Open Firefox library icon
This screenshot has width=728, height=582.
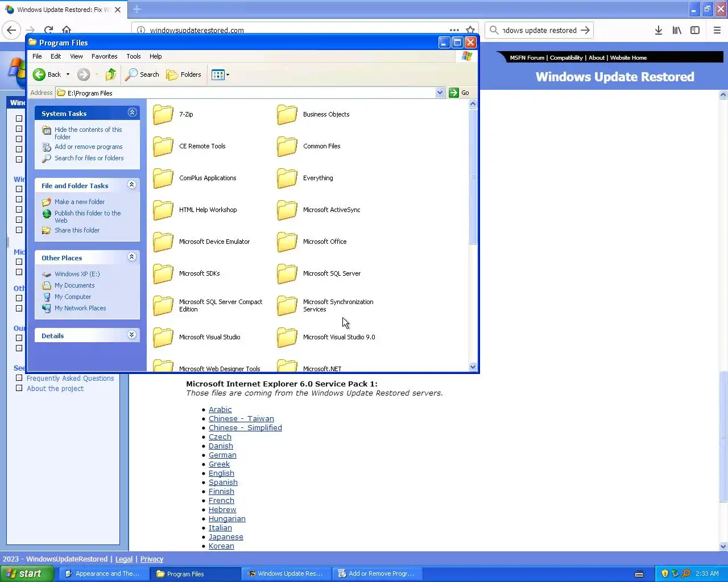(677, 30)
